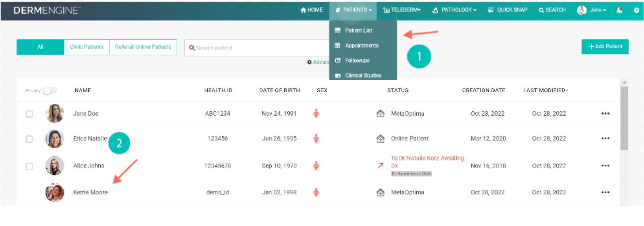The width and height of the screenshot is (644, 226).
Task: Click the three-dot menu for Jane Doe
Action: pos(605,114)
